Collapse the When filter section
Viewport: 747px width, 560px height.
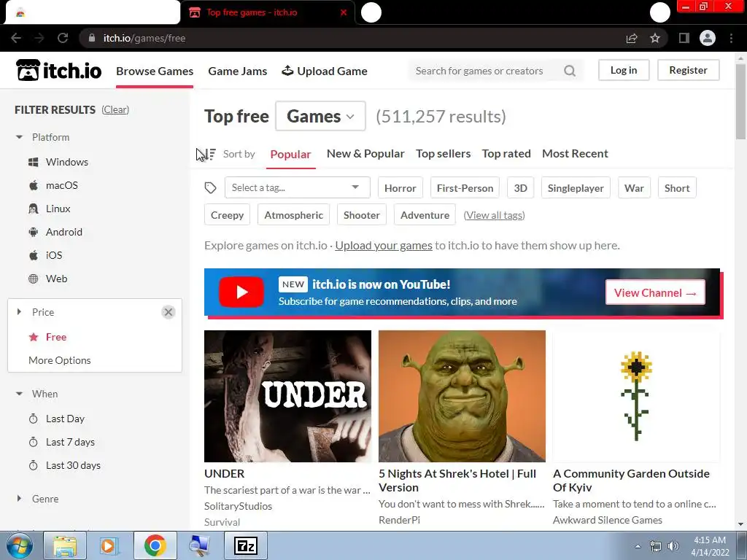[x=19, y=394]
